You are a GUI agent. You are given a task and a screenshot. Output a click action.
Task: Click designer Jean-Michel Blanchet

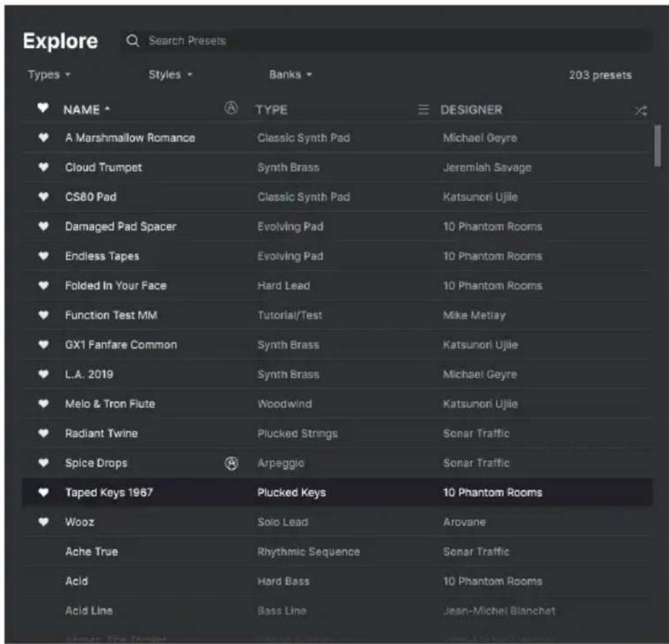(499, 611)
